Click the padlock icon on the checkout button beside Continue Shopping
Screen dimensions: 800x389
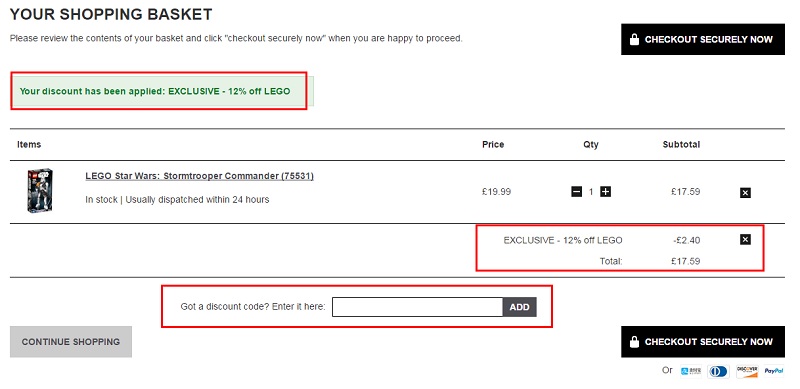(634, 342)
